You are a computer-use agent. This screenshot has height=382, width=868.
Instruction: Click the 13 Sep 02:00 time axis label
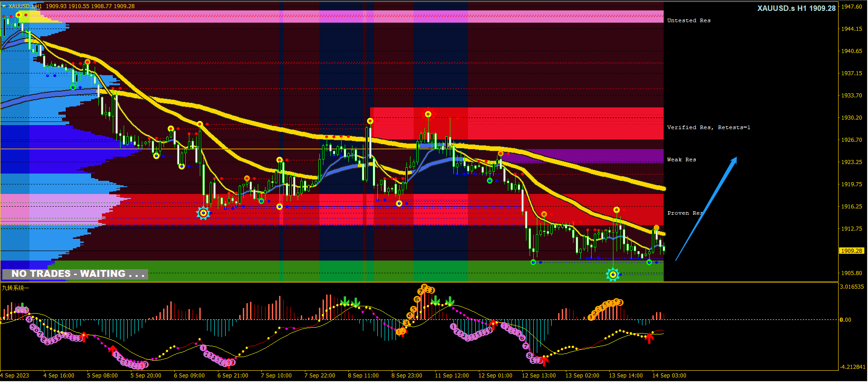[x=582, y=376]
